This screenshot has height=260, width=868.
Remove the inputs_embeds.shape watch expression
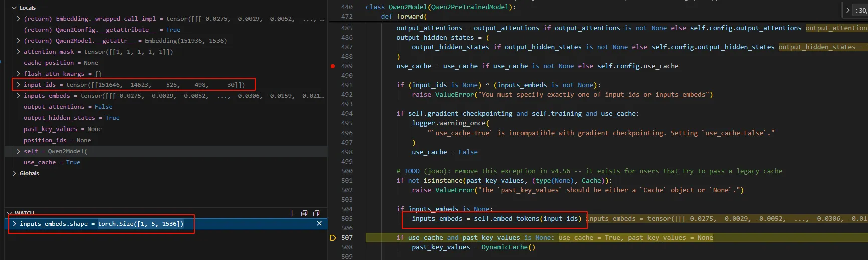(319, 224)
